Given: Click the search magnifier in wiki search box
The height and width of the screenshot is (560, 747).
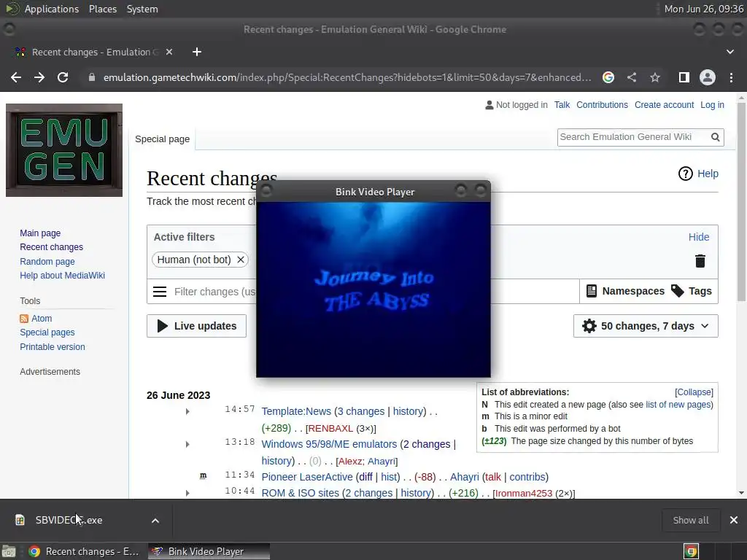Looking at the screenshot, I should click(x=715, y=137).
